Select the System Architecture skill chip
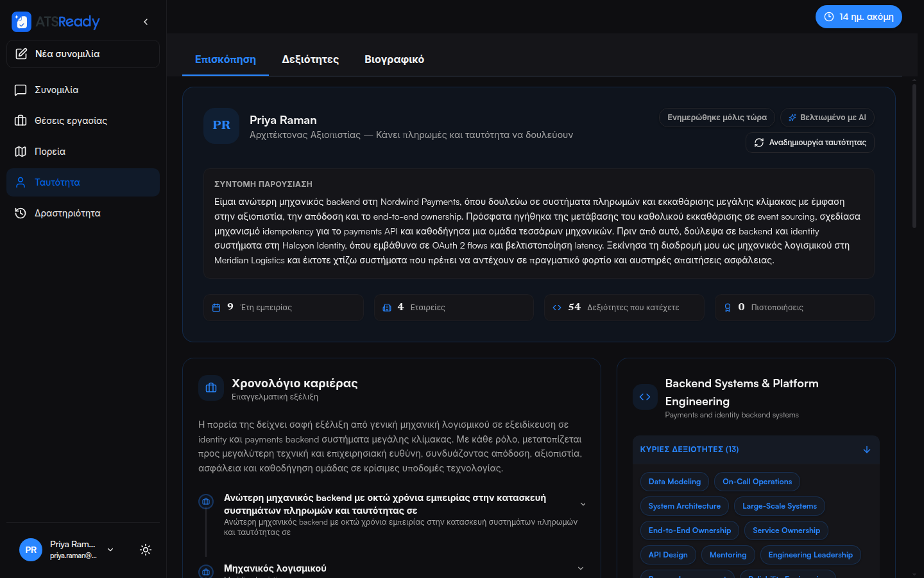Image resolution: width=924 pixels, height=578 pixels. point(685,506)
